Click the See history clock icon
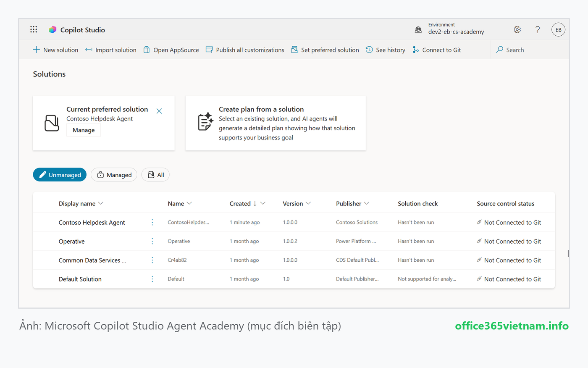The width and height of the screenshot is (588, 368). [x=369, y=50]
